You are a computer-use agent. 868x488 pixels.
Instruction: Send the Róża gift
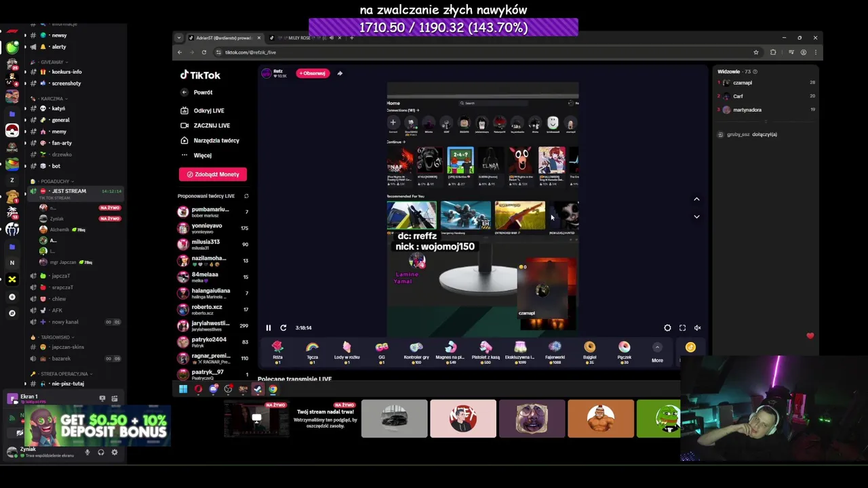[x=277, y=352]
